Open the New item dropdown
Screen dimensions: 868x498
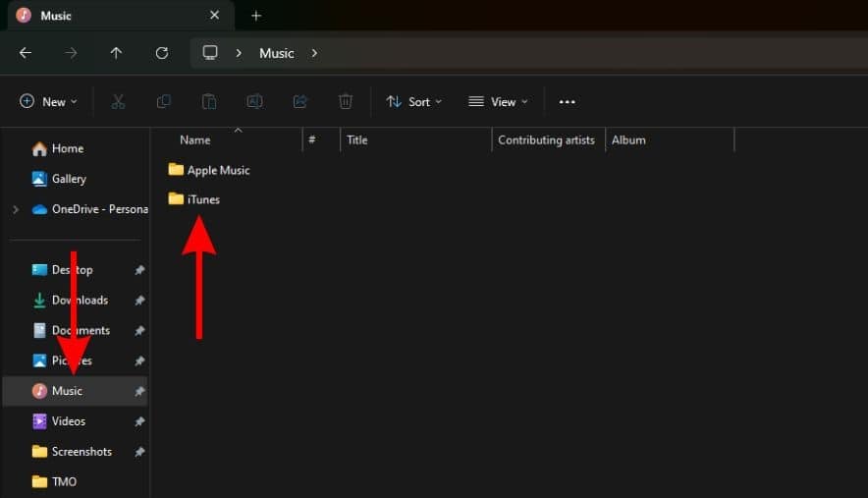click(x=48, y=101)
